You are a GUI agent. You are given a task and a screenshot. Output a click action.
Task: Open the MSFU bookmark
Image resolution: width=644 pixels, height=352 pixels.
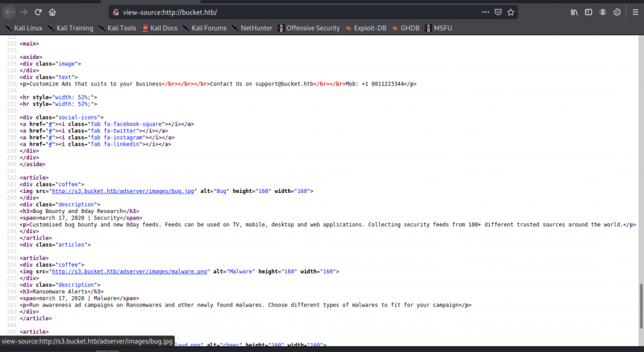click(x=438, y=28)
